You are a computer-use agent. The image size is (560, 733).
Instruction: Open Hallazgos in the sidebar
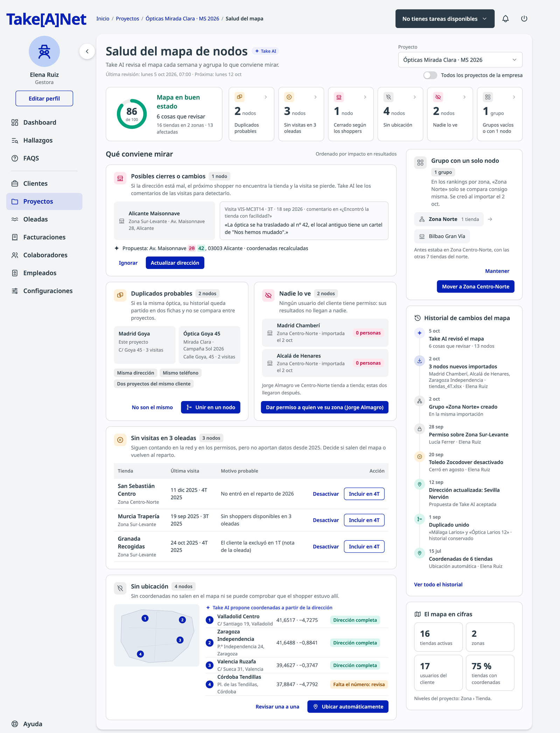pyautogui.click(x=44, y=140)
